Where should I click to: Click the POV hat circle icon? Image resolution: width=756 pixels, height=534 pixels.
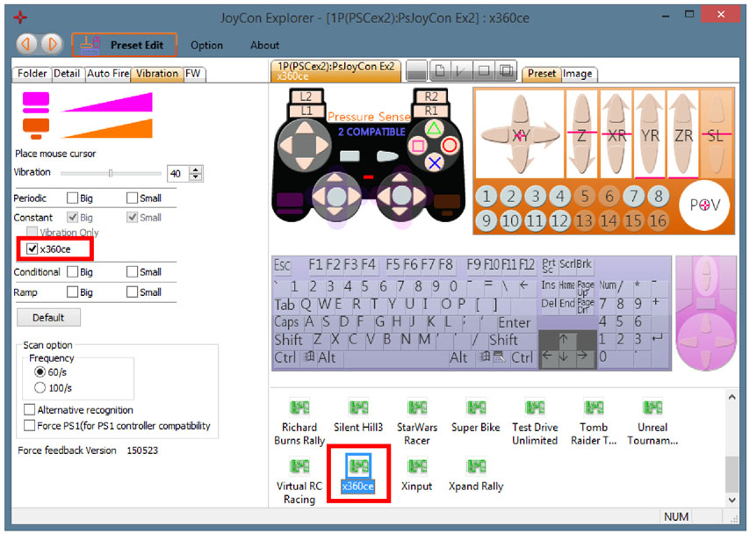click(x=704, y=205)
